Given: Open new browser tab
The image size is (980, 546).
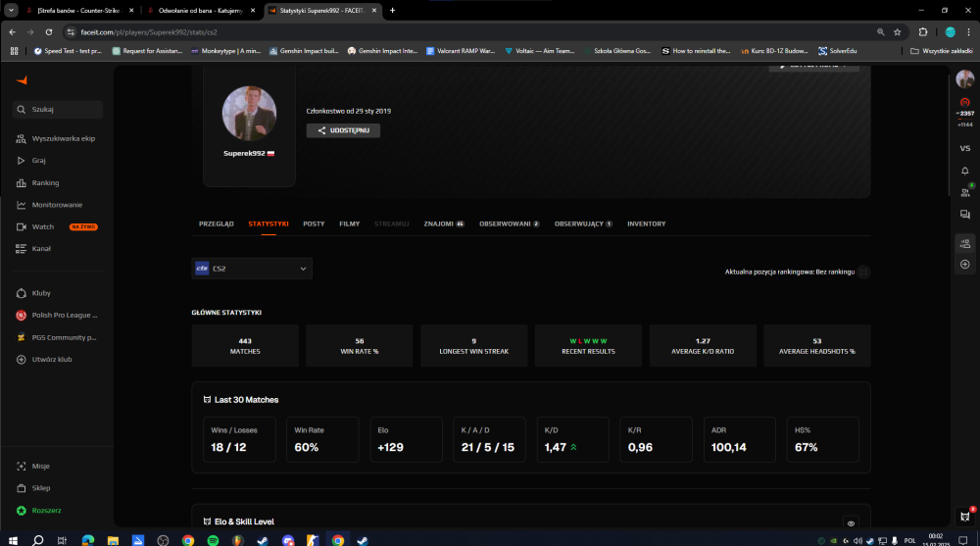Looking at the screenshot, I should (393, 11).
